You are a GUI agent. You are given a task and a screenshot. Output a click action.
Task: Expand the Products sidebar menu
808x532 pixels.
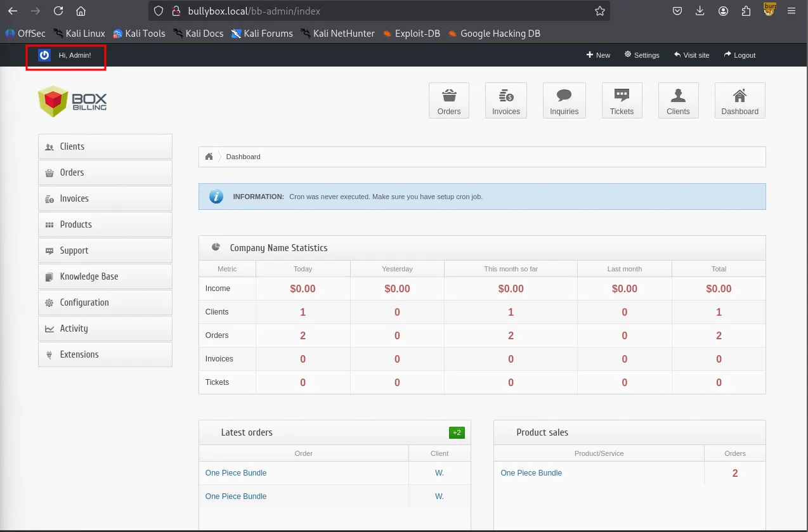(x=105, y=224)
